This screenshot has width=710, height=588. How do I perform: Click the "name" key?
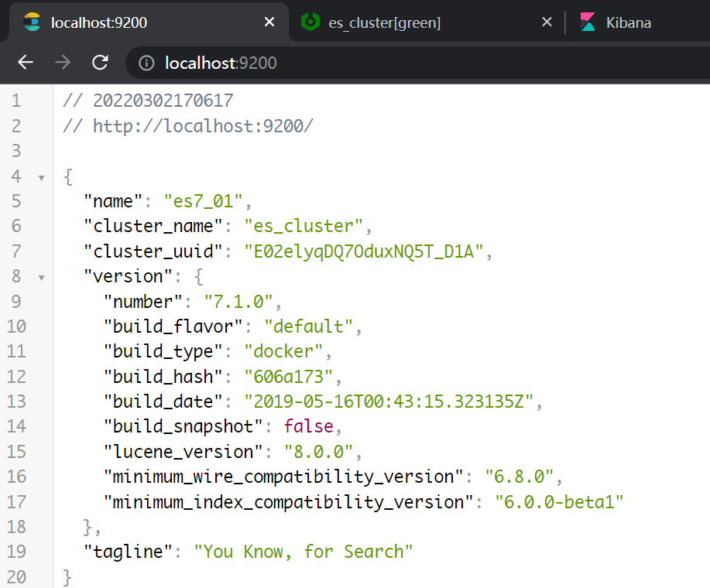[113, 201]
